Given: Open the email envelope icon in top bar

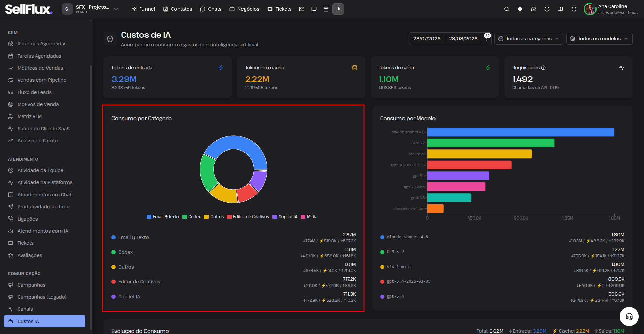Looking at the screenshot, I should (302, 9).
